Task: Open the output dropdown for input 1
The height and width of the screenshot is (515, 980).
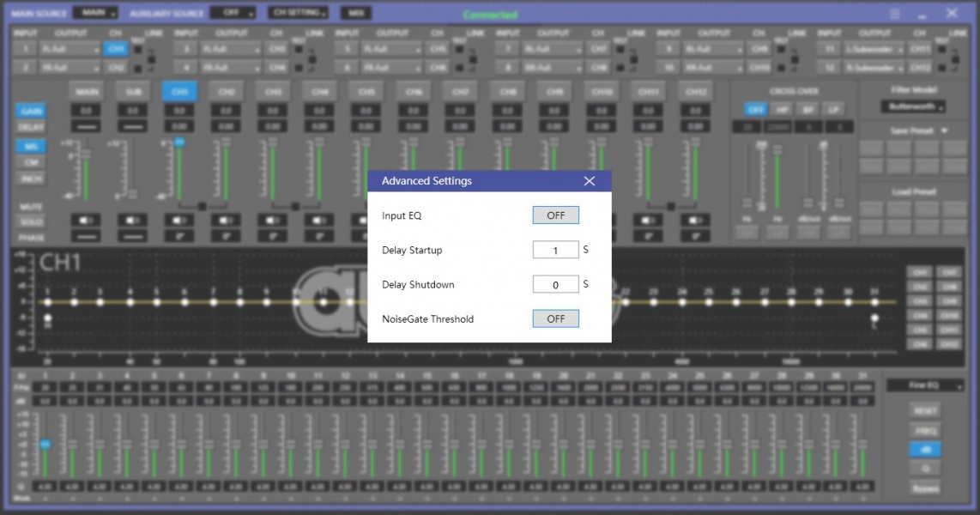Action: [x=70, y=49]
